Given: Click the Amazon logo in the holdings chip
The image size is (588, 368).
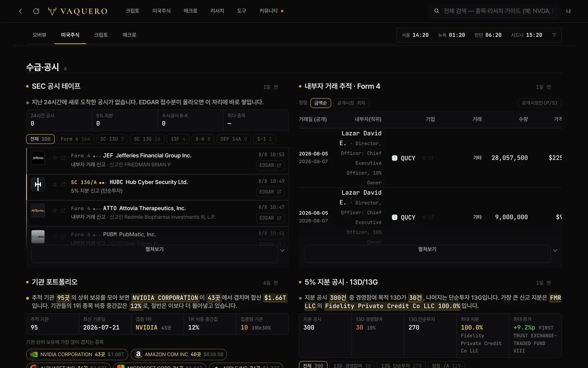Looking at the screenshot, I should [138, 354].
